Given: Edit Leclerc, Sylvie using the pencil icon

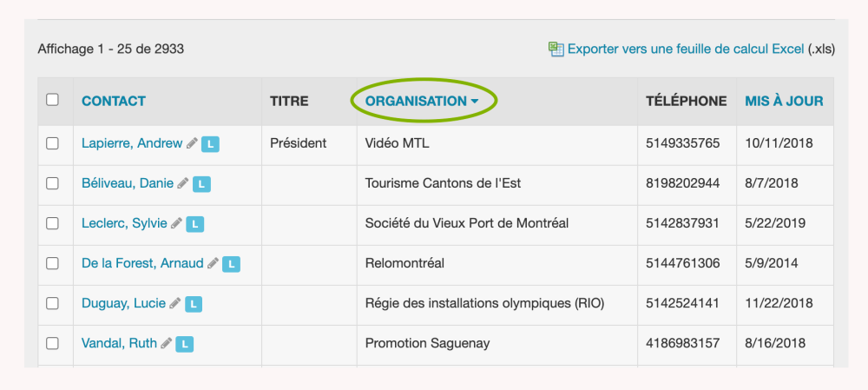Looking at the screenshot, I should coord(176,223).
